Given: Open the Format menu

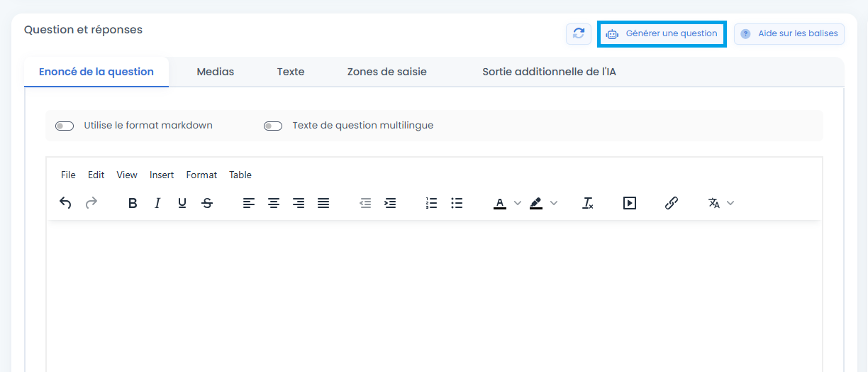Looking at the screenshot, I should pos(201,175).
